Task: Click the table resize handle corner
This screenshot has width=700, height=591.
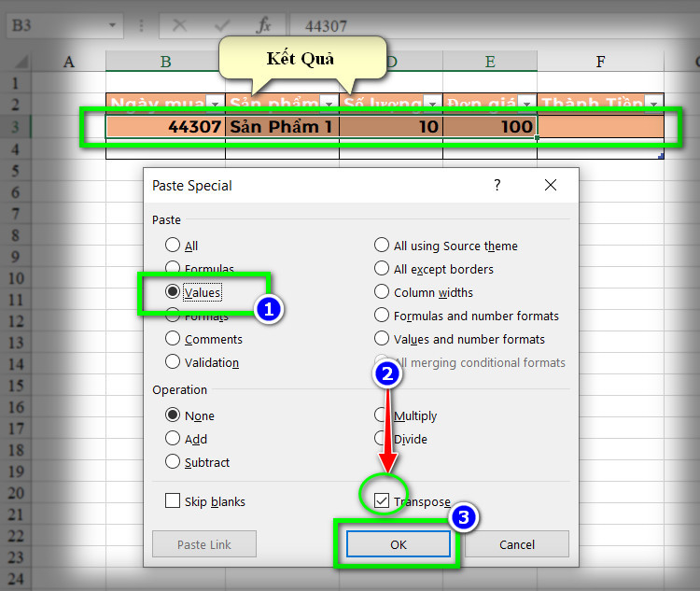Action: 661,156
